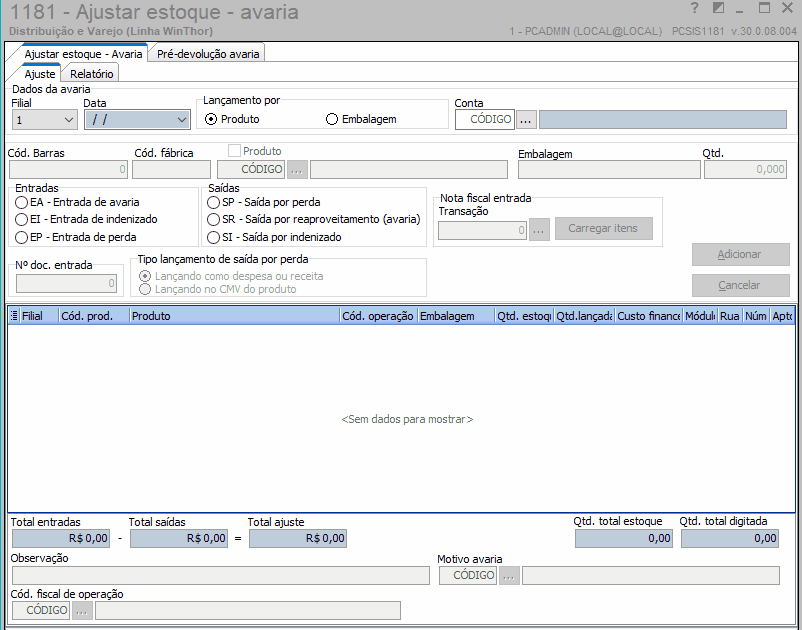Expand the Data date dropdown

coord(182,120)
